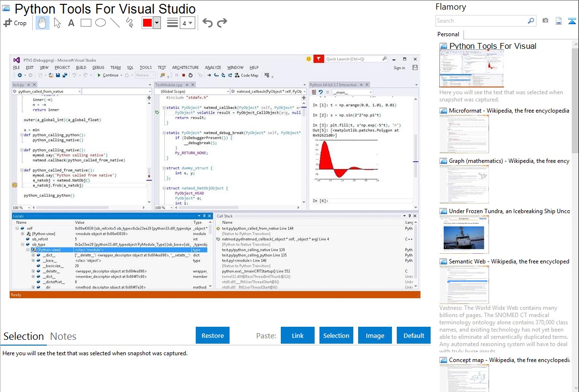Redo the last annotation
Screen dimensions: 579x392
pos(222,23)
